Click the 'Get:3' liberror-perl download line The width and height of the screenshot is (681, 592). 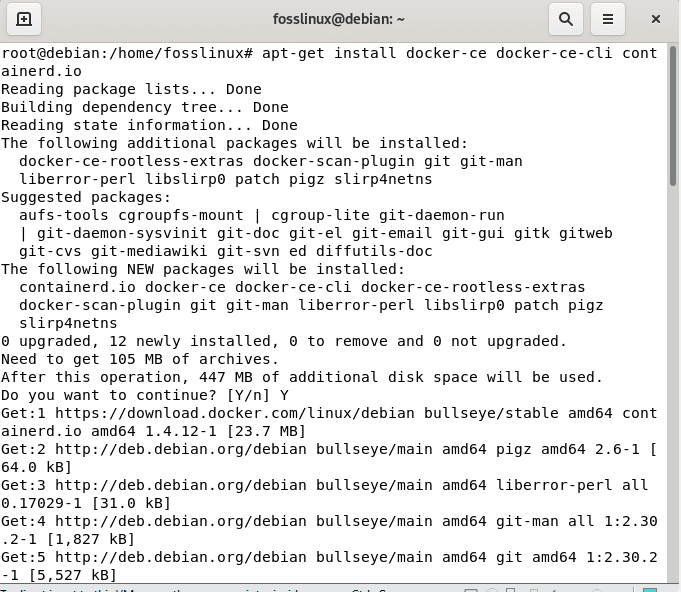tap(324, 485)
